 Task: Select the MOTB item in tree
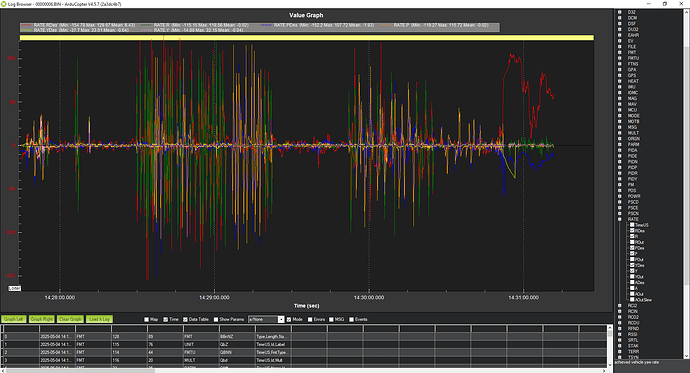pos(633,121)
